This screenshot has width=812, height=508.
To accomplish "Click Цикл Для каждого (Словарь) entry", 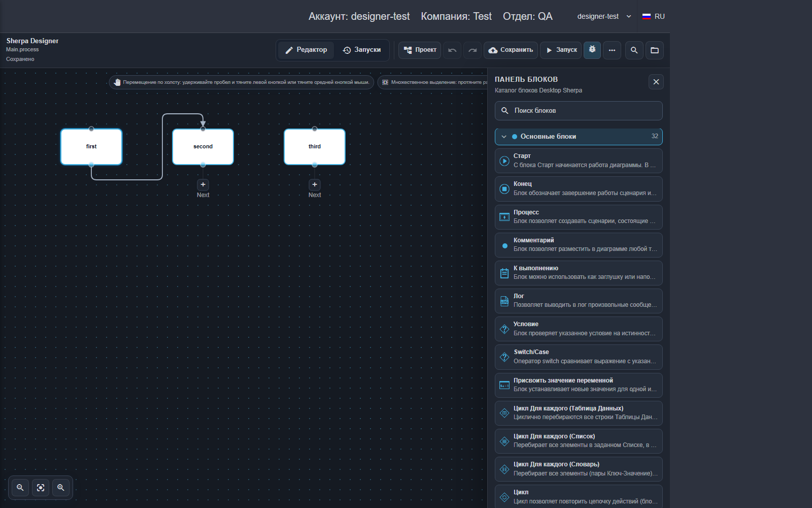I will click(x=579, y=469).
